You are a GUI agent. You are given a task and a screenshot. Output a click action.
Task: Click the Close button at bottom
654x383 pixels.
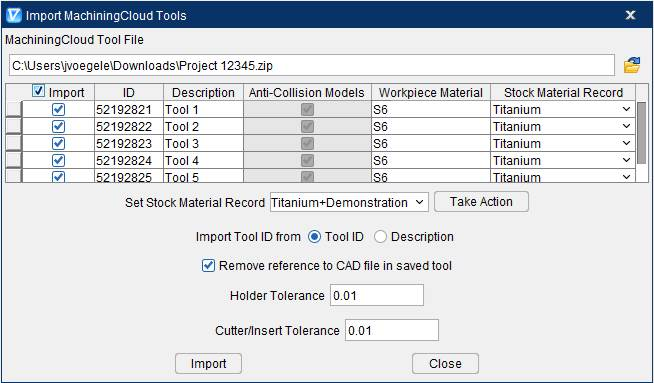[445, 363]
